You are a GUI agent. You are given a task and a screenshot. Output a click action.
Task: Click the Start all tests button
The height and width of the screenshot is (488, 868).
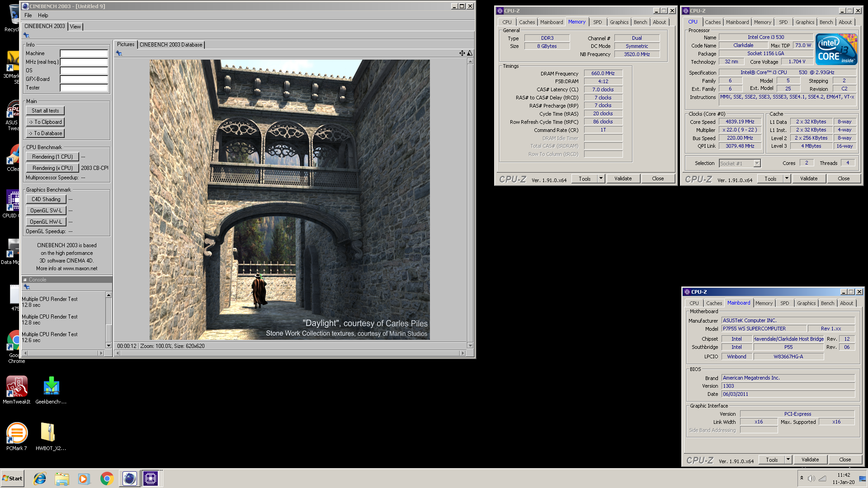[x=45, y=111]
